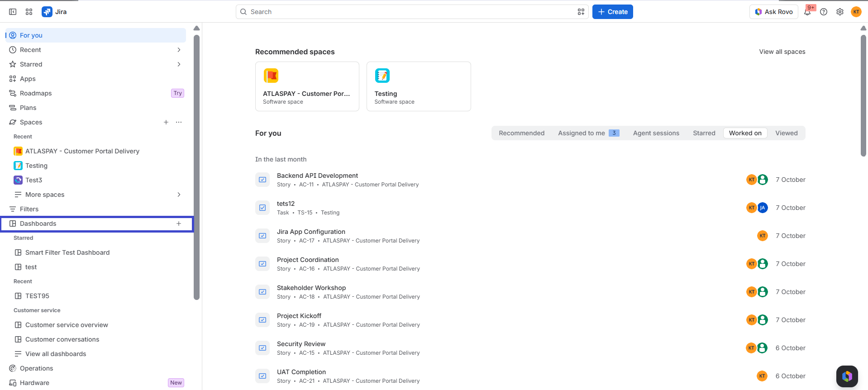Click the task icon for tets12
Image resolution: width=868 pixels, height=390 pixels.
262,208
